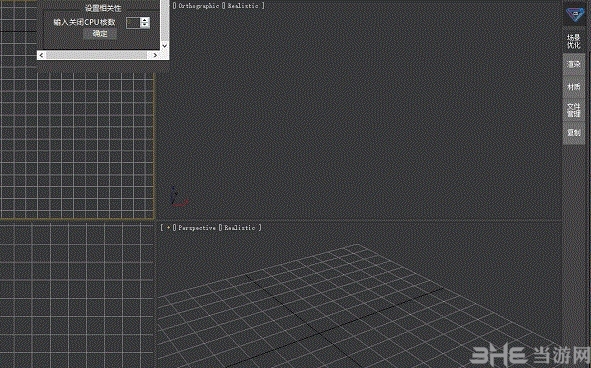This screenshot has height=368, width=591.
Task: Open the Perspective viewport view menu label
Action: pos(197,228)
